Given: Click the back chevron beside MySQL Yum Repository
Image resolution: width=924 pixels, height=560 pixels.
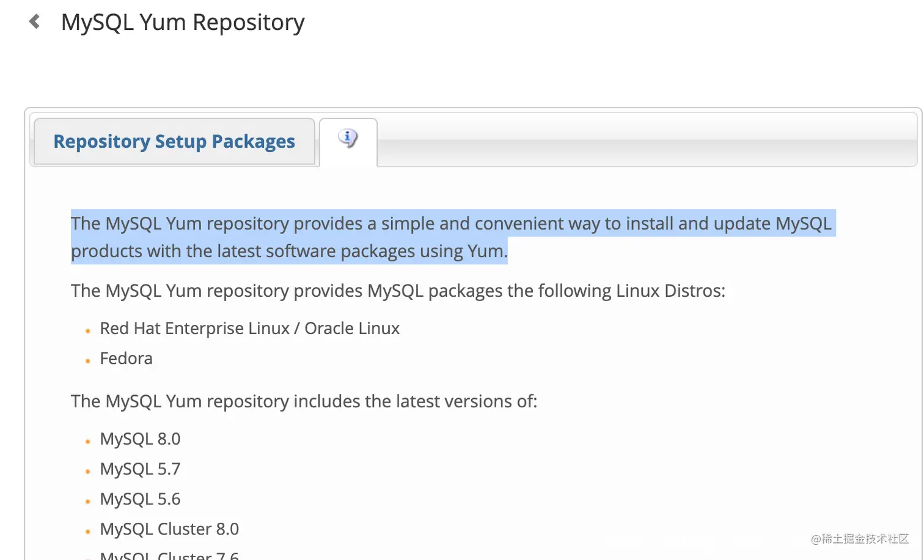Looking at the screenshot, I should [x=35, y=22].
